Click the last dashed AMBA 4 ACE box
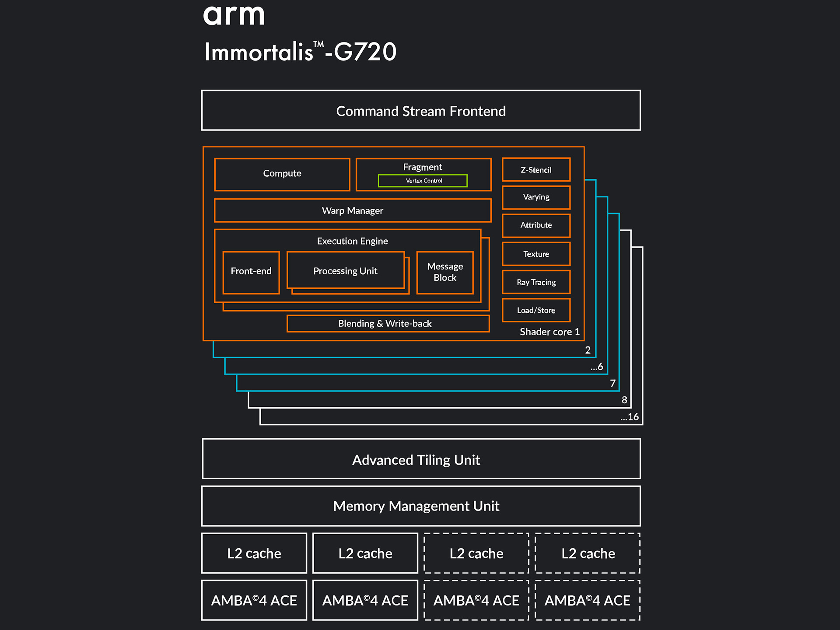The height and width of the screenshot is (630, 840). tap(588, 600)
